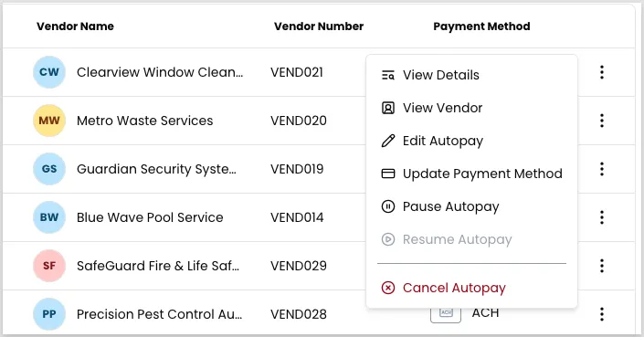Click vendor name Precision Pest Control Au...
The height and width of the screenshot is (337, 644).
[159, 314]
